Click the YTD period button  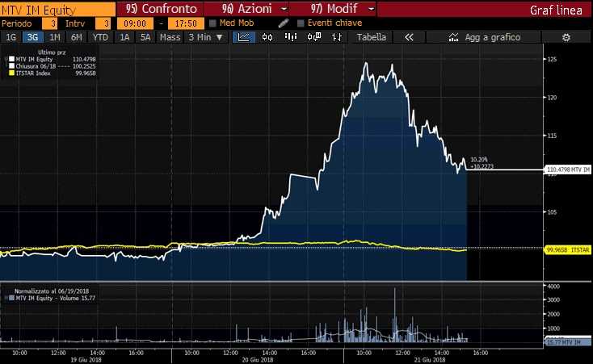pos(100,37)
